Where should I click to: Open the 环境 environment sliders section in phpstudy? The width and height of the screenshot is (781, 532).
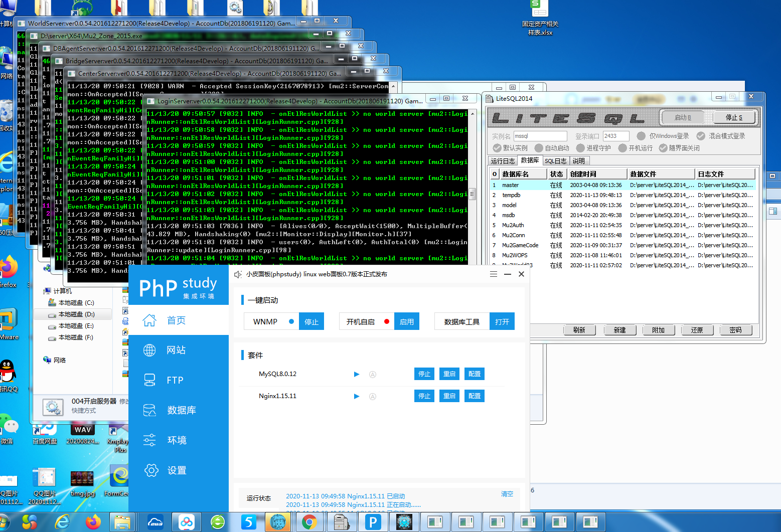pyautogui.click(x=178, y=440)
